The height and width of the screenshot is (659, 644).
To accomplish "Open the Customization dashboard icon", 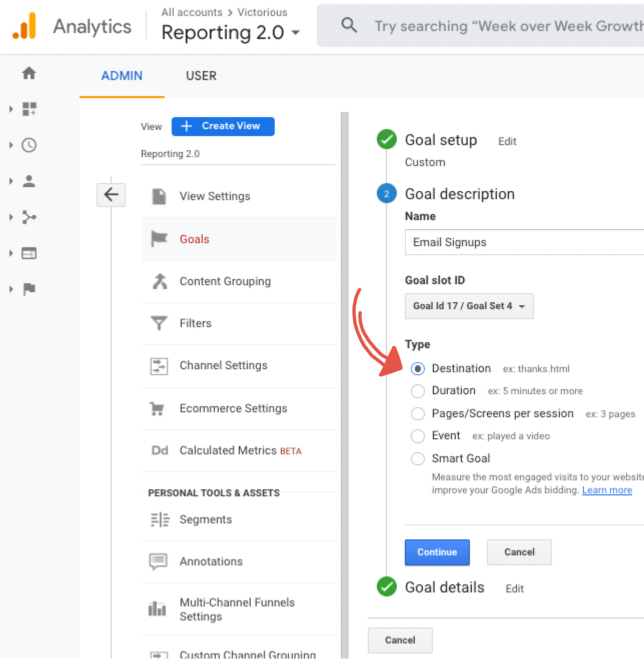I will pyautogui.click(x=29, y=109).
